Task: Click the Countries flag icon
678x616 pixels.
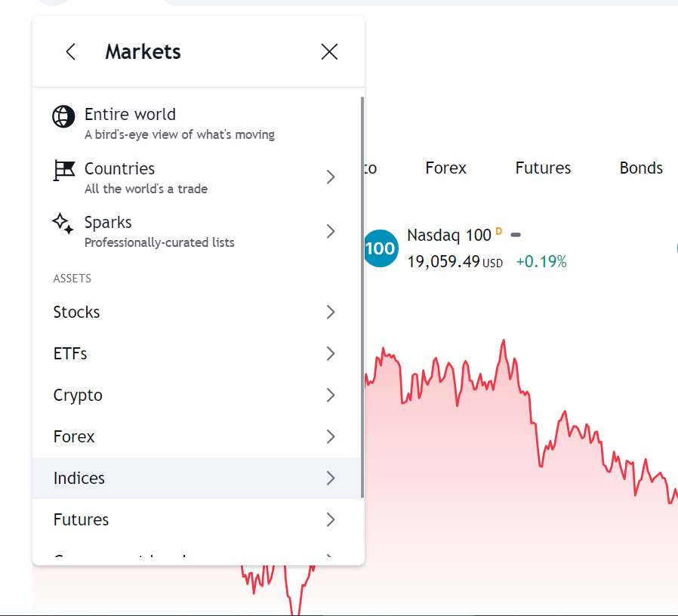Action: [63, 171]
